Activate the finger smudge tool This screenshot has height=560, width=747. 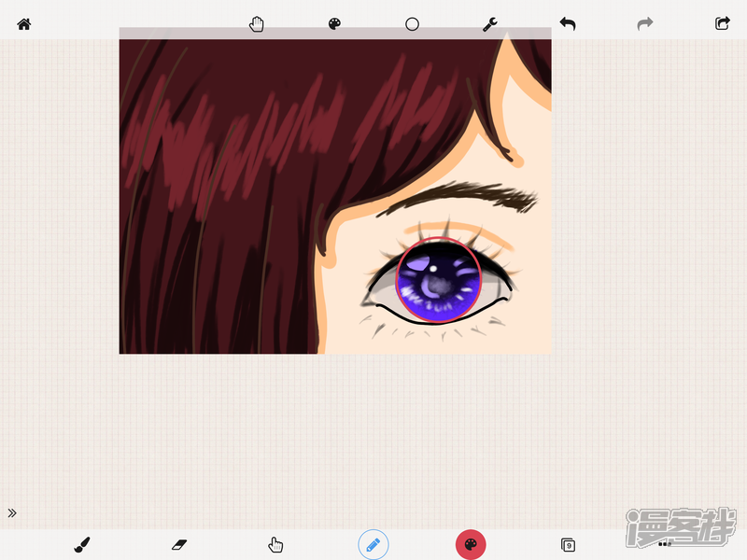[x=275, y=545]
